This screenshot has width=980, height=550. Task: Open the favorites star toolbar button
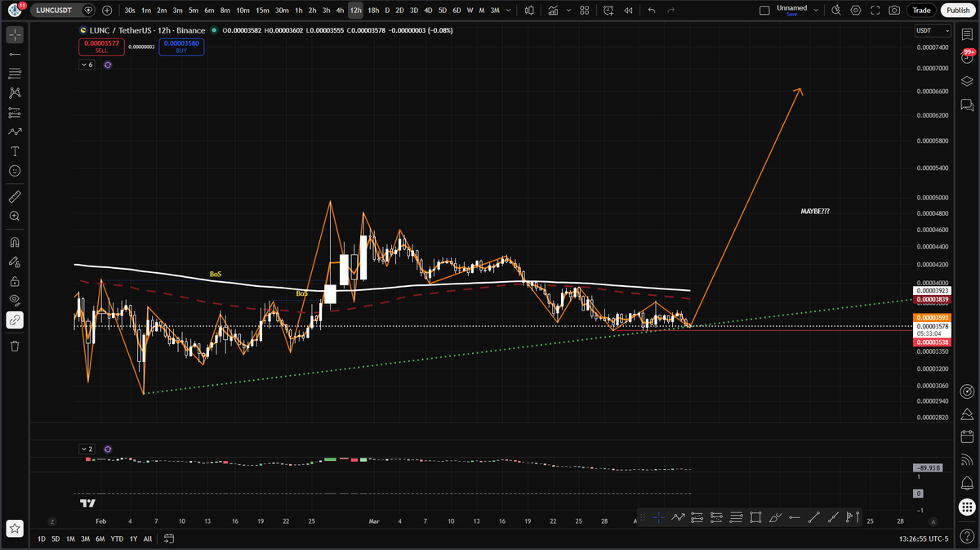(x=15, y=528)
